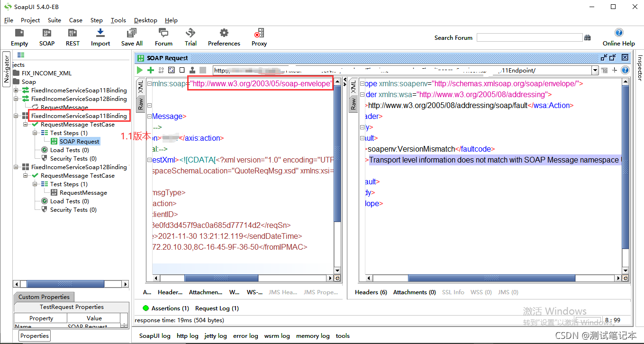Open the endpoint URL dropdown arrow
Viewport: 644px width, 344px height.
[595, 70]
